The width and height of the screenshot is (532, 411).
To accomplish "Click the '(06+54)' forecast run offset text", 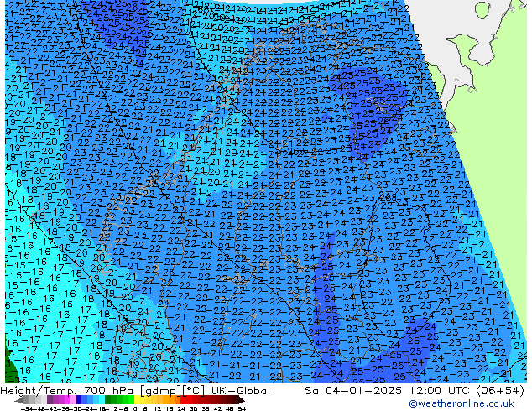I will pos(500,391).
